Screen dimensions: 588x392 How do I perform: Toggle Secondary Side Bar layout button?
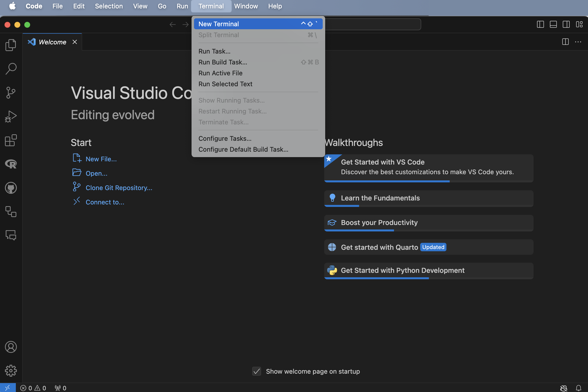point(566,25)
